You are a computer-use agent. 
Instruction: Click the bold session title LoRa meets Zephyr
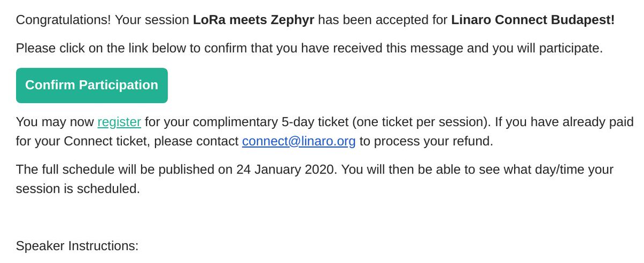(x=253, y=20)
